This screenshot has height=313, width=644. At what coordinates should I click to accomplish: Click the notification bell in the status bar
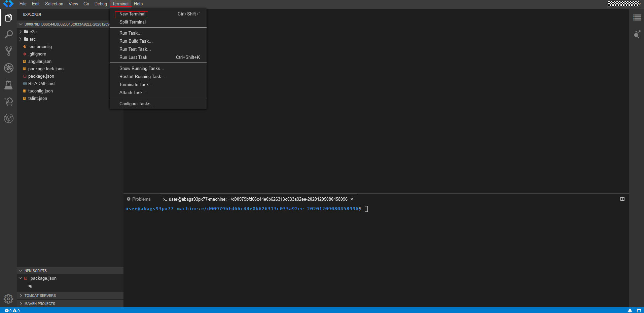[630, 310]
